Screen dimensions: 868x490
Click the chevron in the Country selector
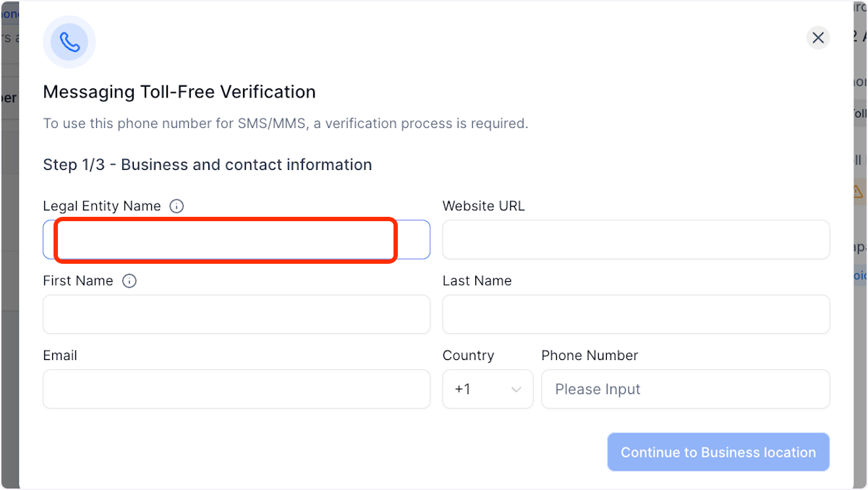click(x=516, y=389)
